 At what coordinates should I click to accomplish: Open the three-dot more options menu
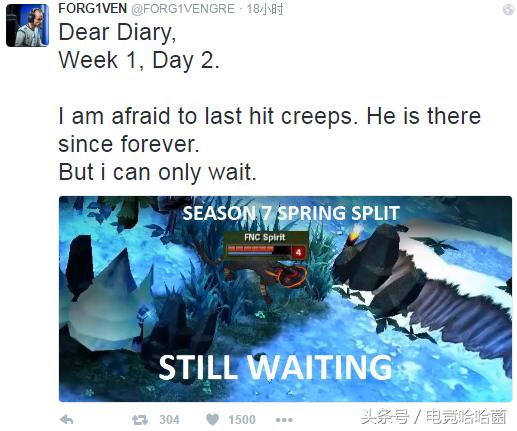tap(284, 420)
